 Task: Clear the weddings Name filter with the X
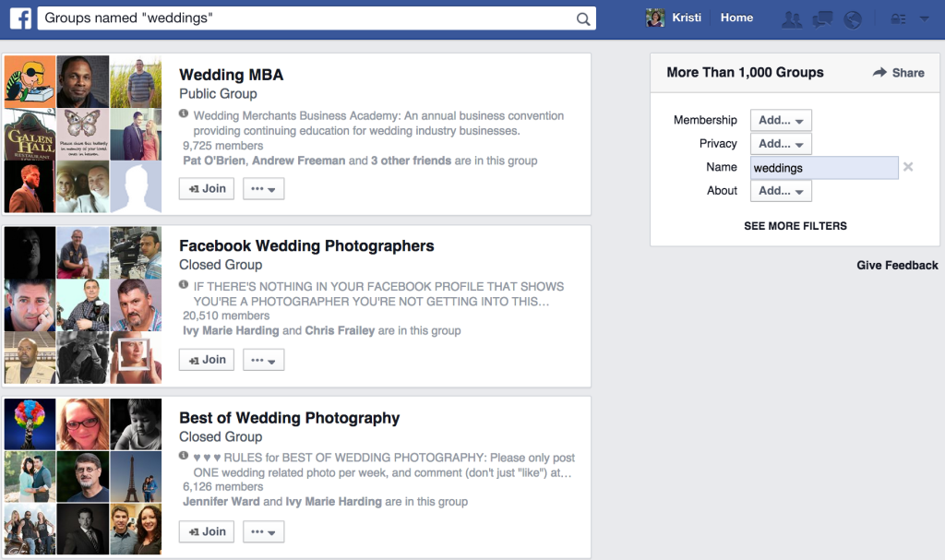(908, 167)
